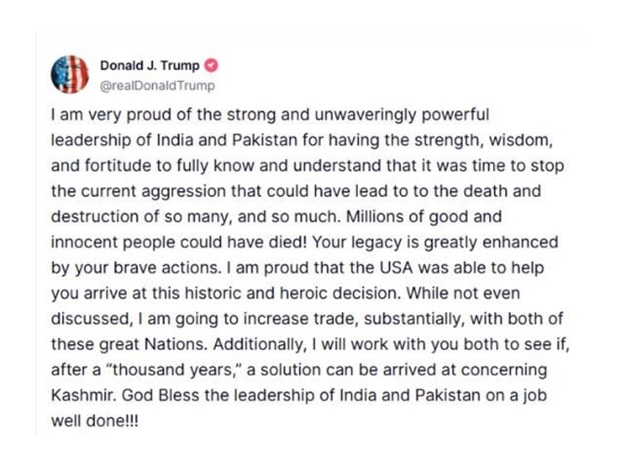Open the American flag profile avatar

click(x=70, y=74)
